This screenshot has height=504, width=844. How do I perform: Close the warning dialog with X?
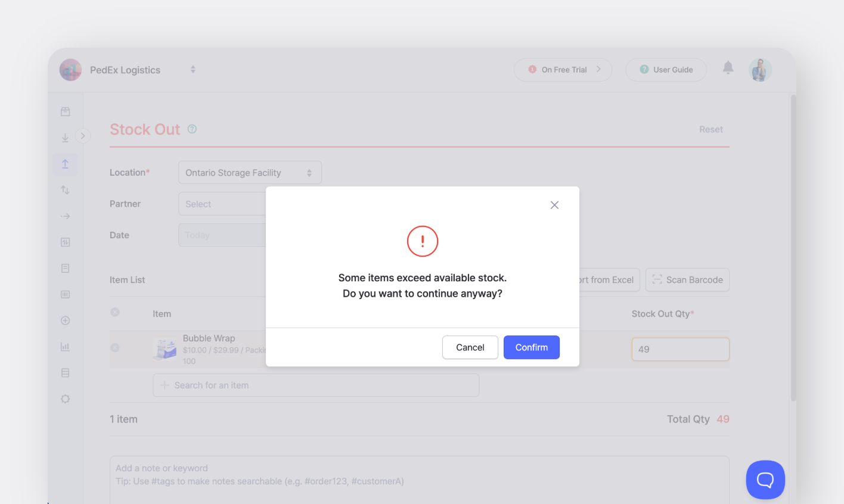click(554, 205)
